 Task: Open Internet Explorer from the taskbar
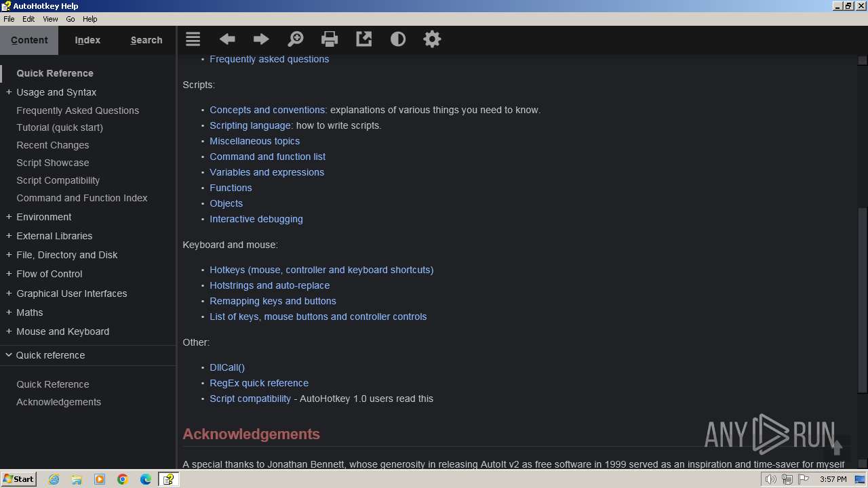tap(54, 479)
